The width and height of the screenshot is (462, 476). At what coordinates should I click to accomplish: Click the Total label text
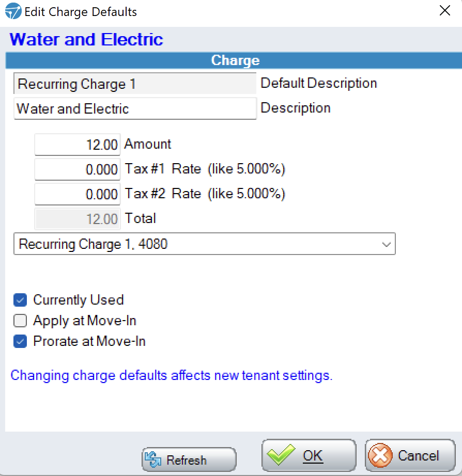click(x=141, y=218)
